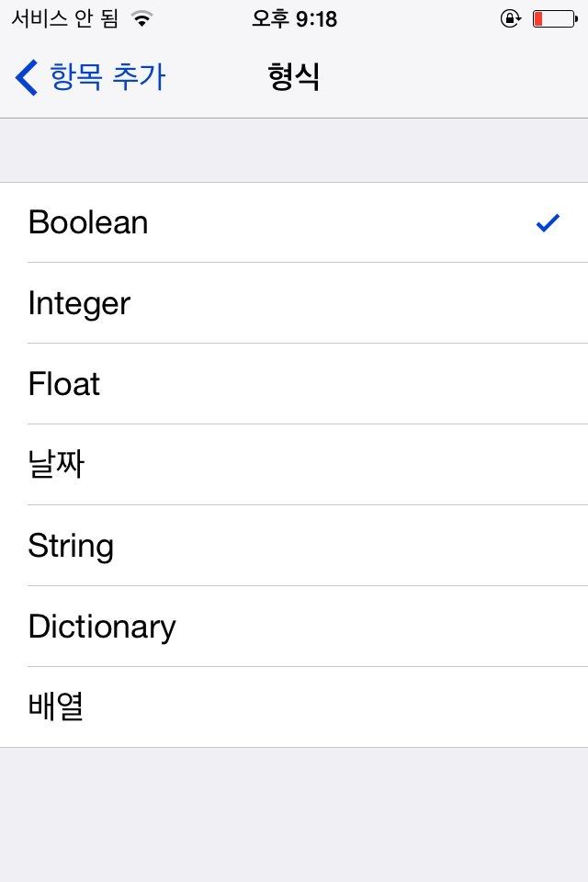Select the Integer type option
The height and width of the screenshot is (882, 588).
click(x=294, y=303)
